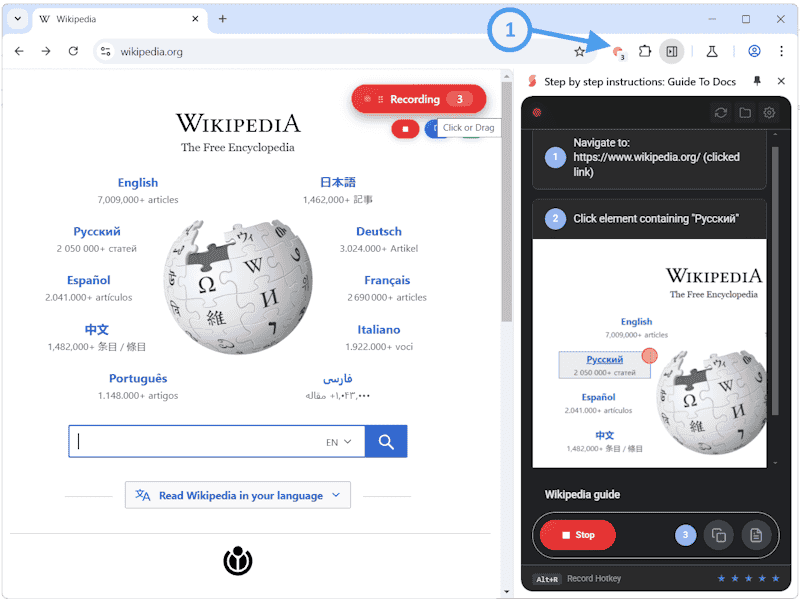
Task: Go forward in browser history
Action: [46, 51]
